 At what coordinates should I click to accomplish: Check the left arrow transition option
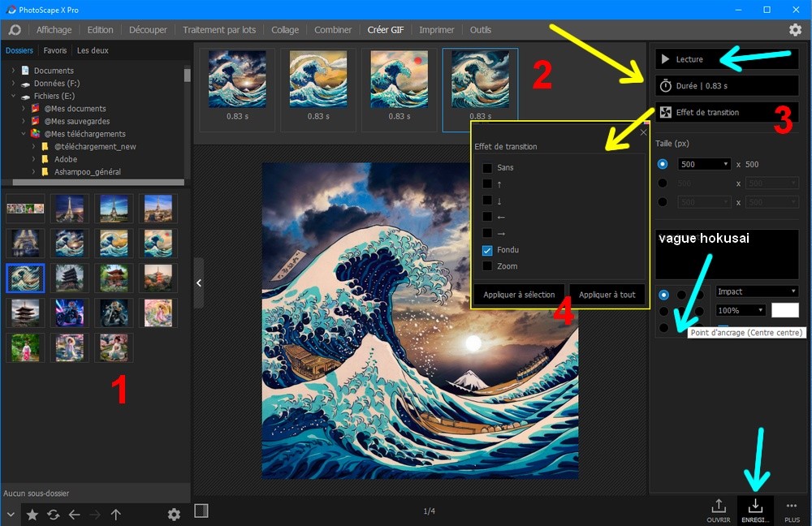(x=486, y=217)
